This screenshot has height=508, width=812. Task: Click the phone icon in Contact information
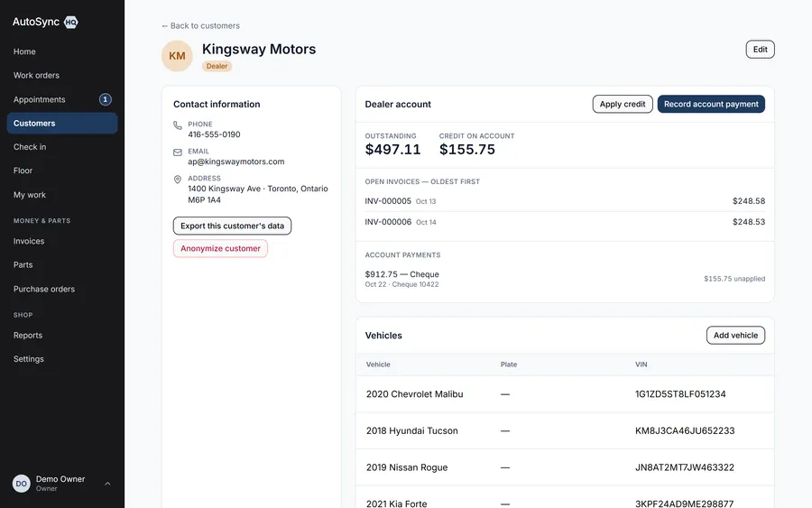click(x=178, y=125)
